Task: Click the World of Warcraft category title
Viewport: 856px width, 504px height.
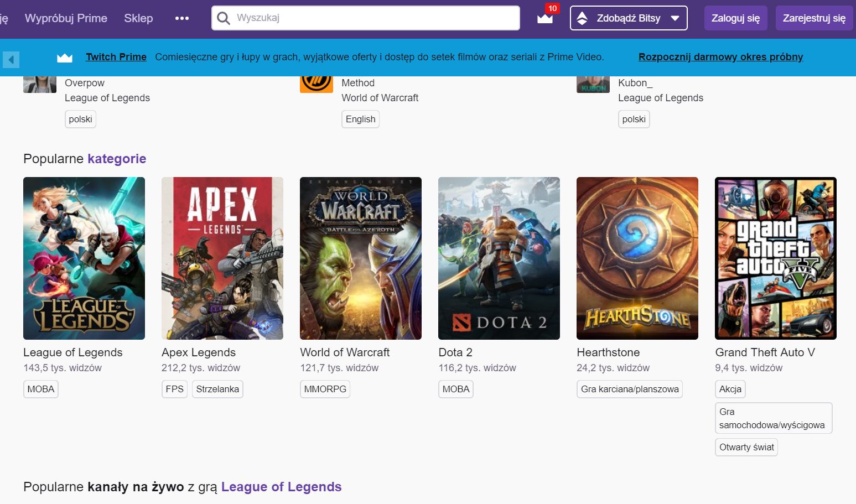Action: tap(345, 352)
